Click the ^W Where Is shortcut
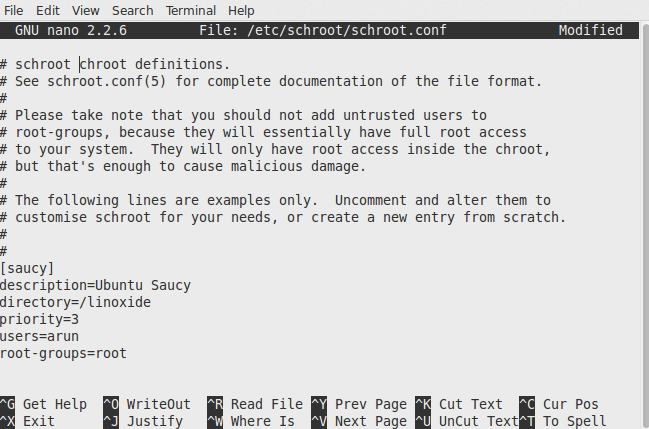 (x=250, y=421)
